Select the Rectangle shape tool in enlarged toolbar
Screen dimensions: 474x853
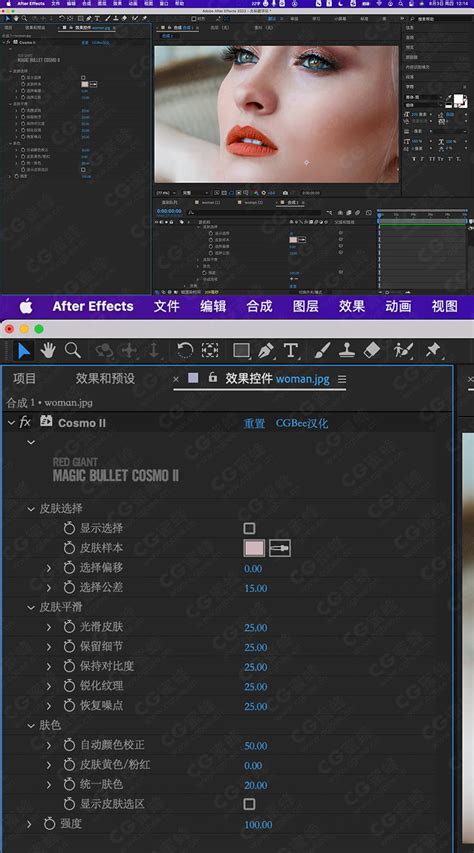tap(242, 351)
